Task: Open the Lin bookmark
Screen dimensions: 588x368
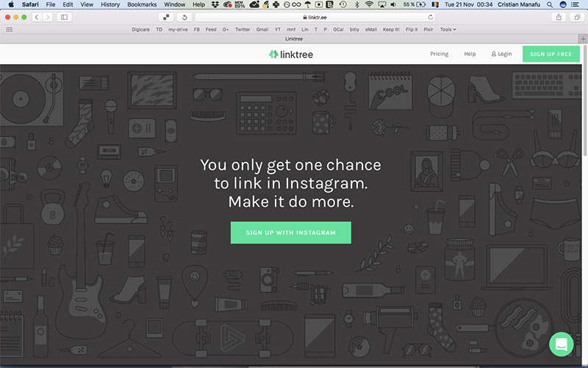Action: pyautogui.click(x=305, y=29)
